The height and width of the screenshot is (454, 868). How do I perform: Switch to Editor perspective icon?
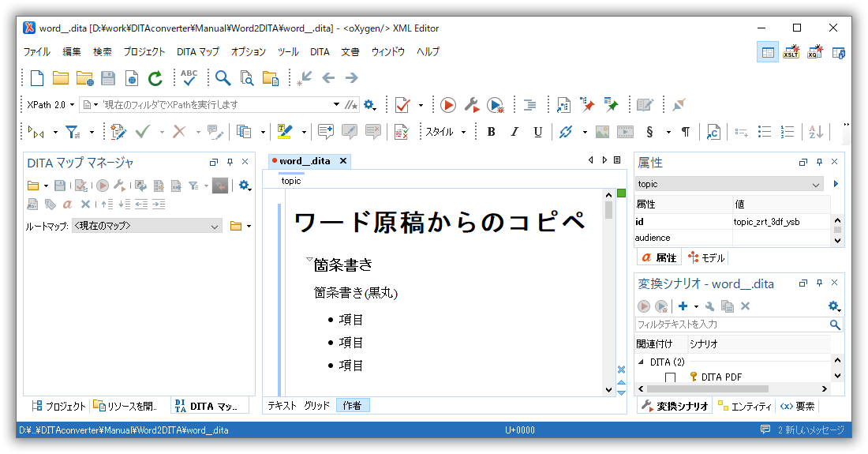tap(768, 53)
